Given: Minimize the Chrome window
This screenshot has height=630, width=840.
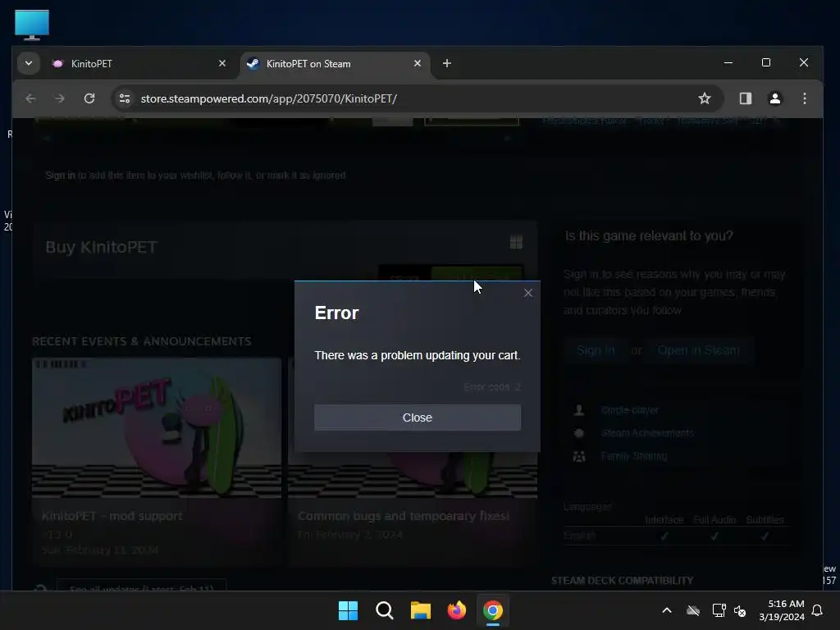Looking at the screenshot, I should (728, 62).
